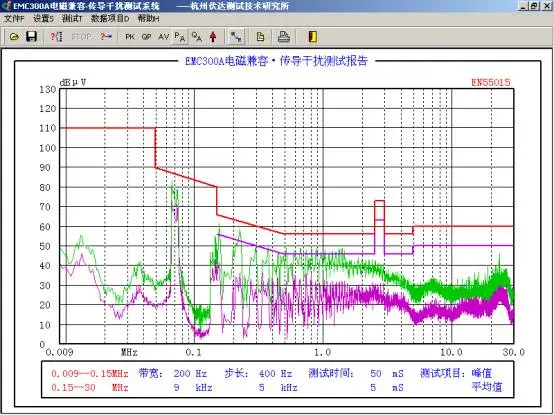Open the 数据项目D menu

point(110,18)
